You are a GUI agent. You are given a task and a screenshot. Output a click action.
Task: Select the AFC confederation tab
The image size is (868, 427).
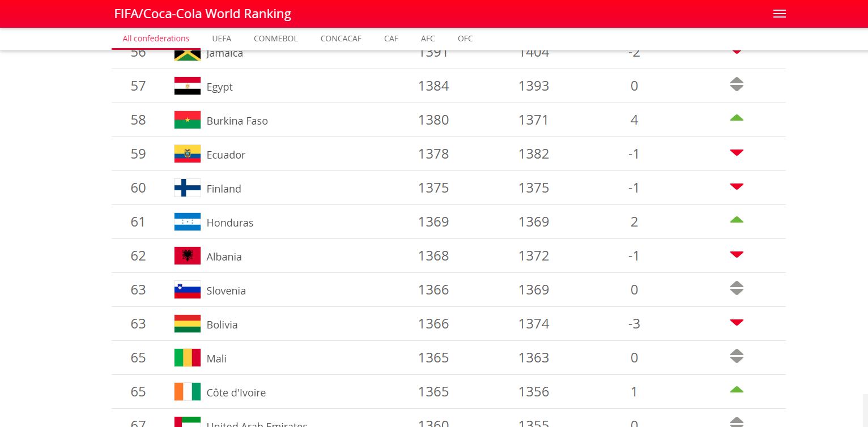pos(428,39)
